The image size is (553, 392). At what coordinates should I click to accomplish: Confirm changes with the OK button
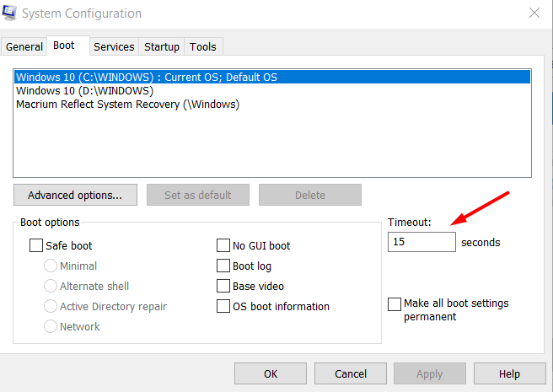[x=271, y=373]
